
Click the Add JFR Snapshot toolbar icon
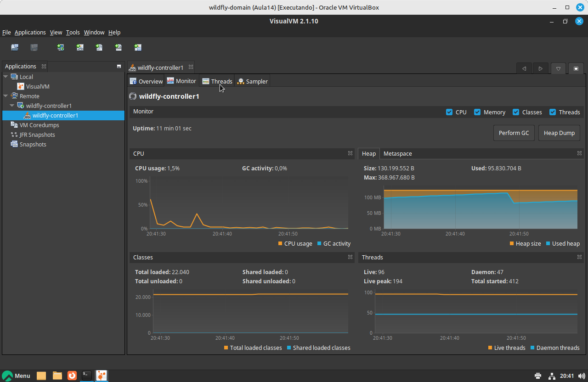pos(118,47)
